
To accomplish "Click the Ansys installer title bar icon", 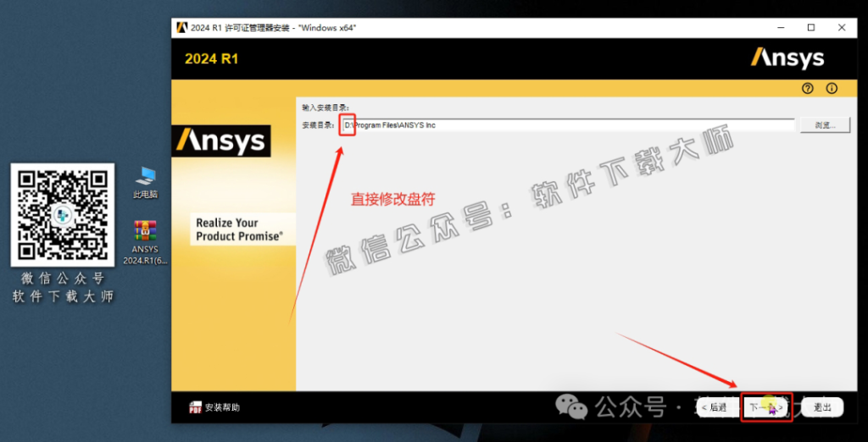I will [x=181, y=28].
